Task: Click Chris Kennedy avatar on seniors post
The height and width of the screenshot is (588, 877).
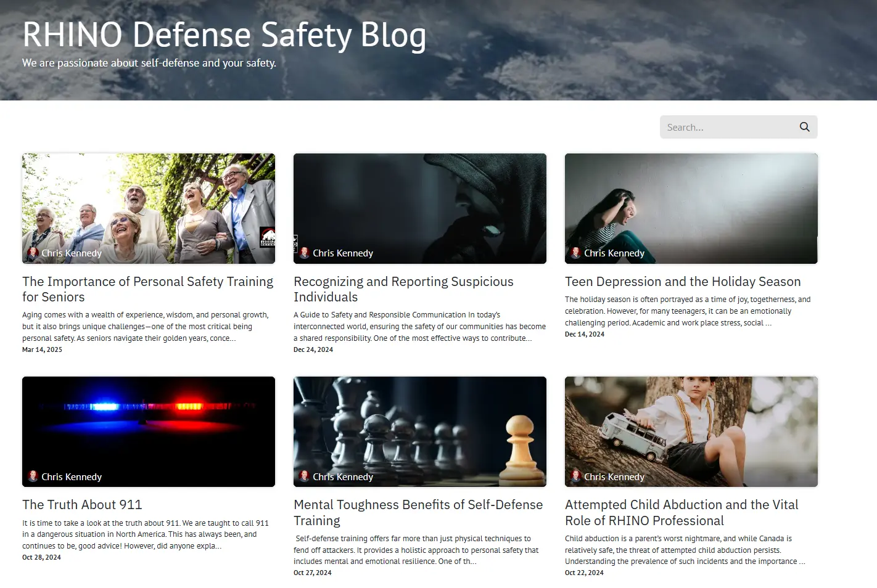Action: pos(33,253)
